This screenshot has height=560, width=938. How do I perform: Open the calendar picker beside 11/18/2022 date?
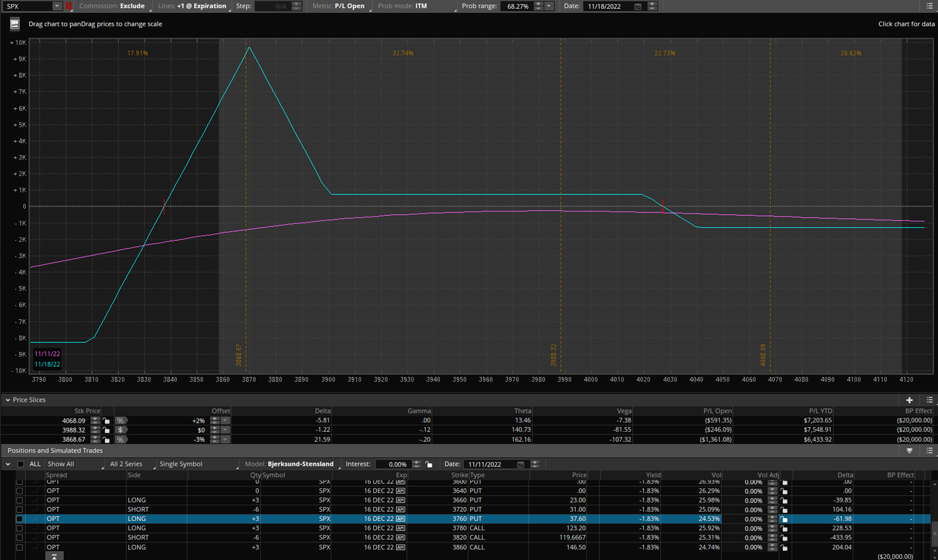(637, 6)
